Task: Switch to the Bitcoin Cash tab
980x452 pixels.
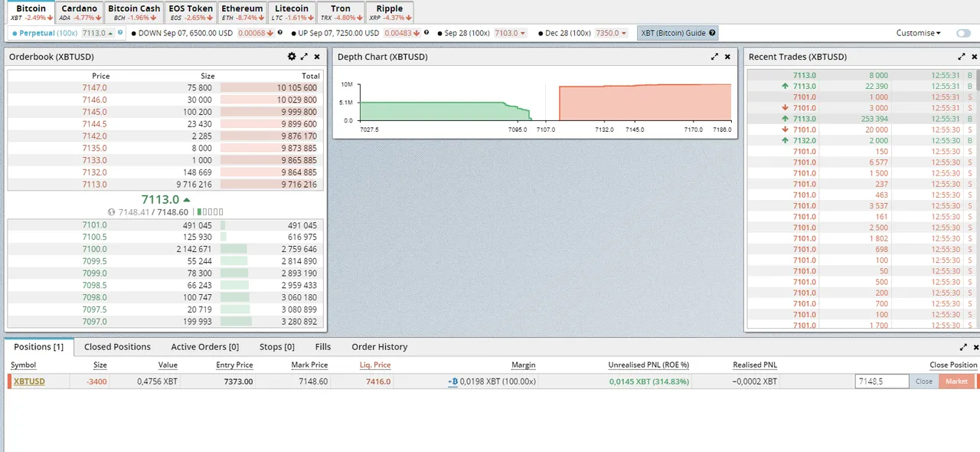Action: 134,12
